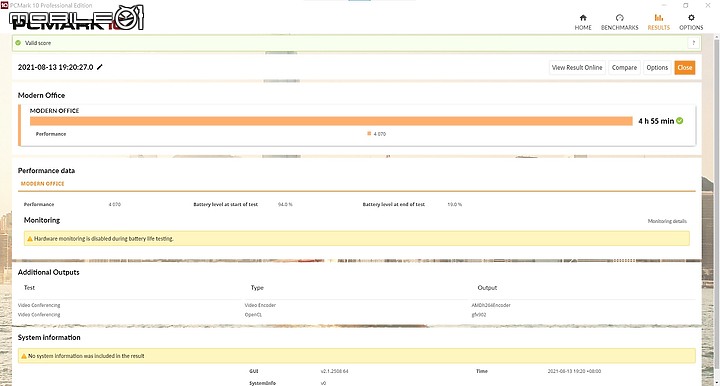The image size is (720, 386).
Task: Click the 10.0 % end battery value
Action: (455, 205)
